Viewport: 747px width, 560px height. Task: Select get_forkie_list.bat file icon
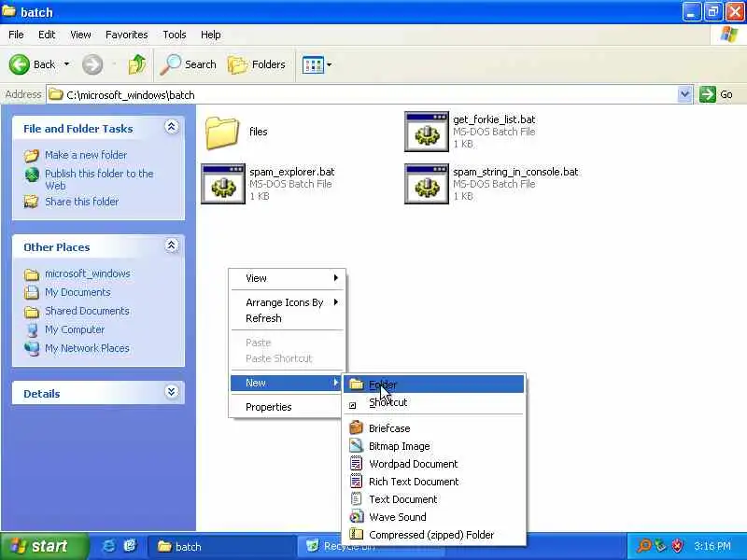coord(427,132)
